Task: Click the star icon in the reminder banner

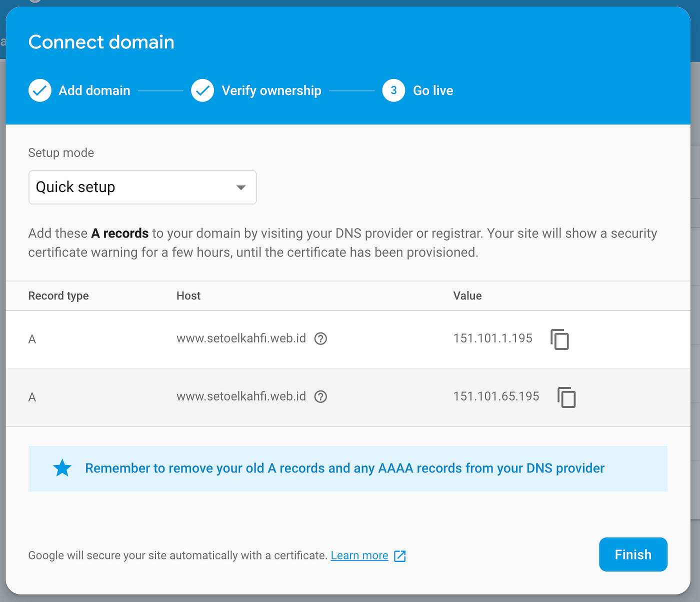Action: (62, 468)
